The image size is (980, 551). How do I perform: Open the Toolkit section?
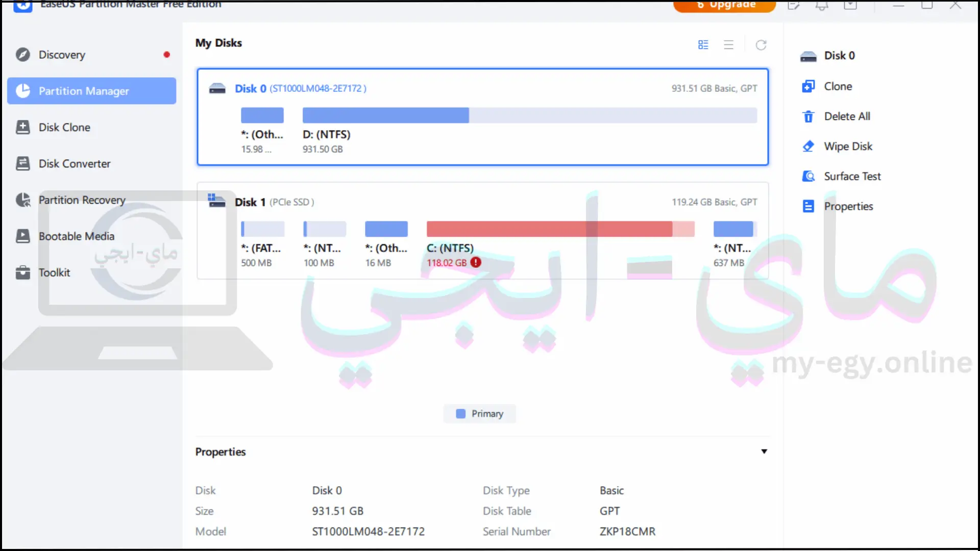[x=92, y=272]
